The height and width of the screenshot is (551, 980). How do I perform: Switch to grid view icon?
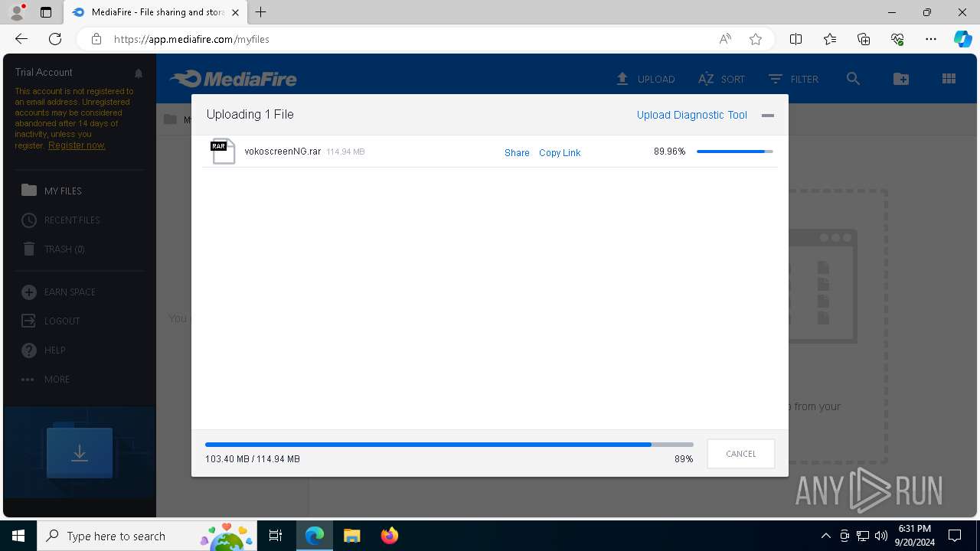949,79
